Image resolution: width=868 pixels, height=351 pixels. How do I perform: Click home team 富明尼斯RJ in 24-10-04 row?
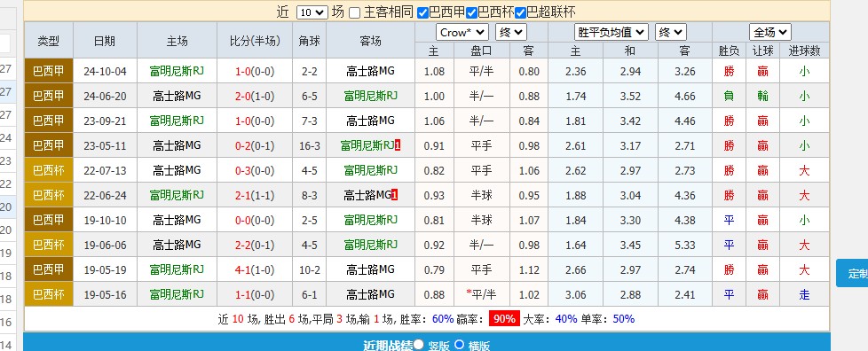coord(177,71)
